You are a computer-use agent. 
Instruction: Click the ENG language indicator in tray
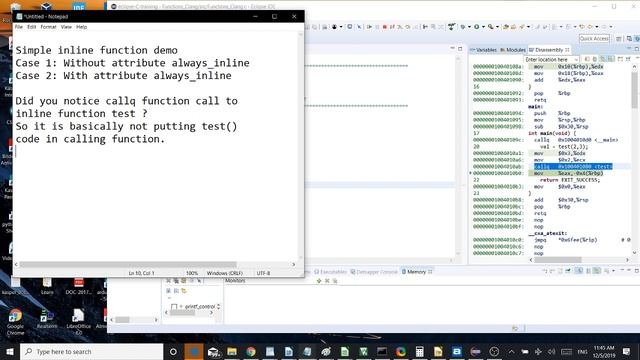tap(582, 351)
